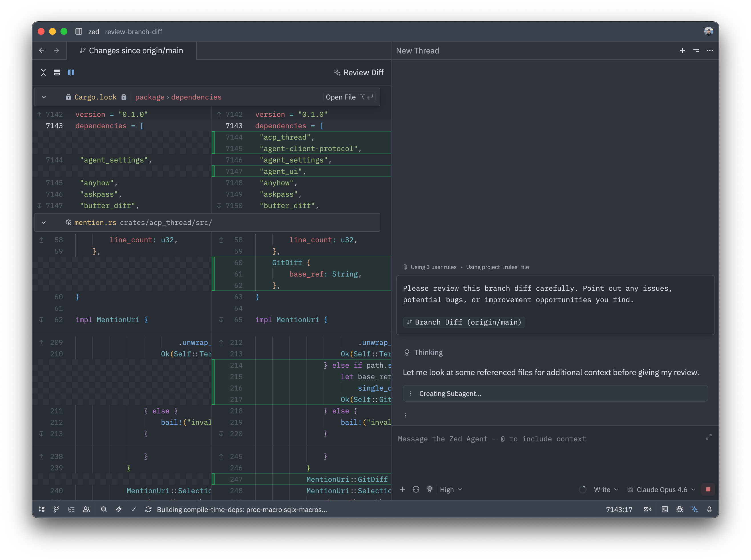Open the git panel from status bar
The height and width of the screenshot is (560, 751).
pos(56,509)
